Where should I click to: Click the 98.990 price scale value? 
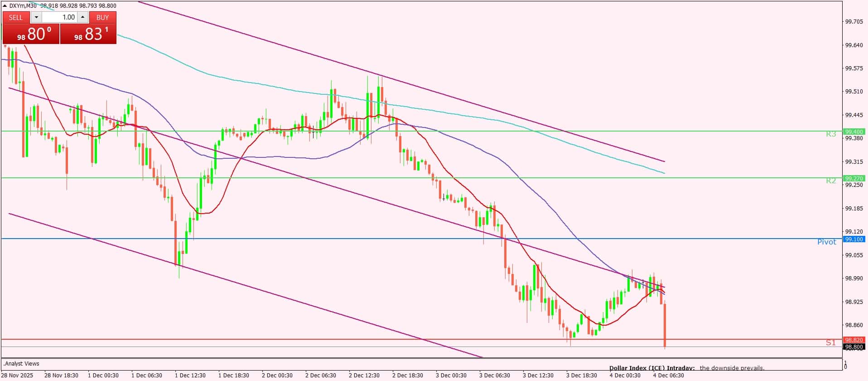pos(854,278)
